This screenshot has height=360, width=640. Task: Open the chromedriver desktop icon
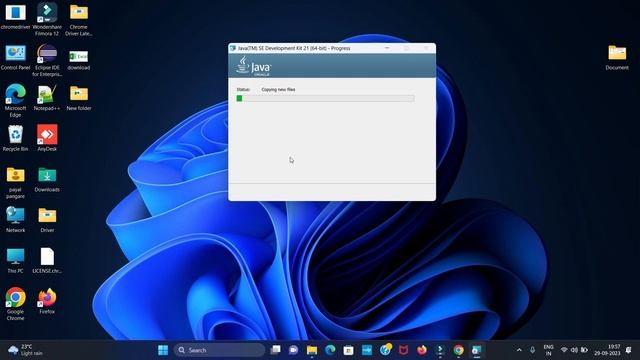point(16,16)
